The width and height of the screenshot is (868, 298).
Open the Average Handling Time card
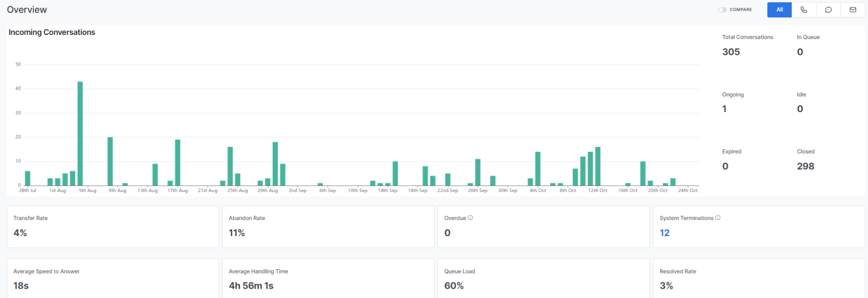328,279
